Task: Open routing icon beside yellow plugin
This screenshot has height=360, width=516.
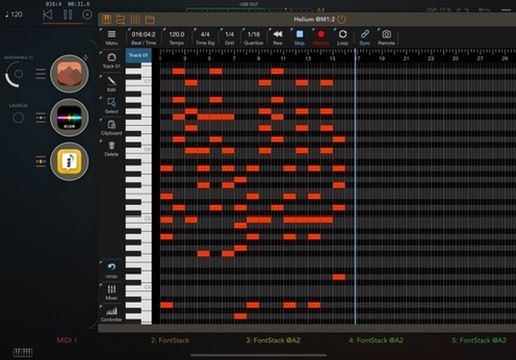Action: point(41,162)
